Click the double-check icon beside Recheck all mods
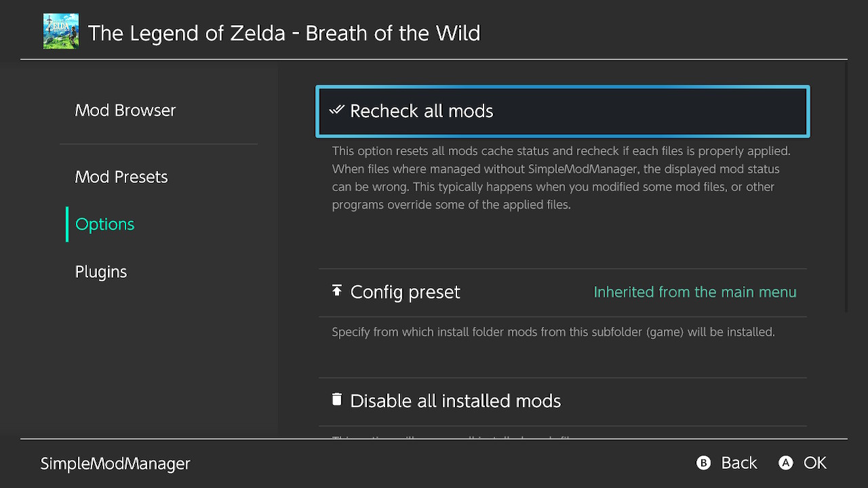This screenshot has height=488, width=868. (x=337, y=110)
